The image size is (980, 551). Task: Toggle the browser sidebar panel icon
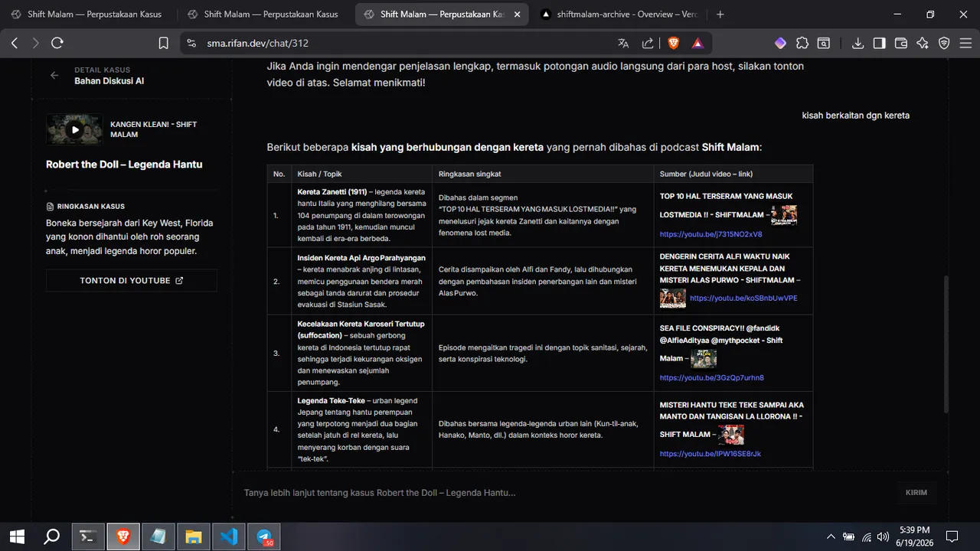880,44
